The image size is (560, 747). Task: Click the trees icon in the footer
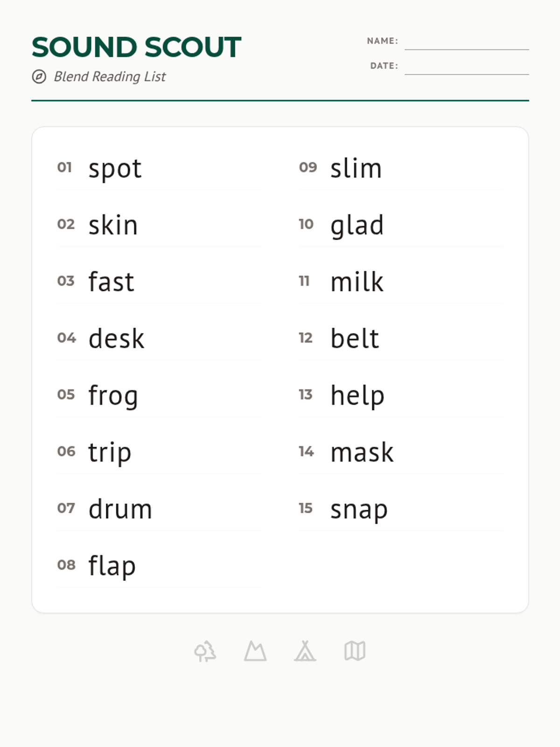coord(205,651)
